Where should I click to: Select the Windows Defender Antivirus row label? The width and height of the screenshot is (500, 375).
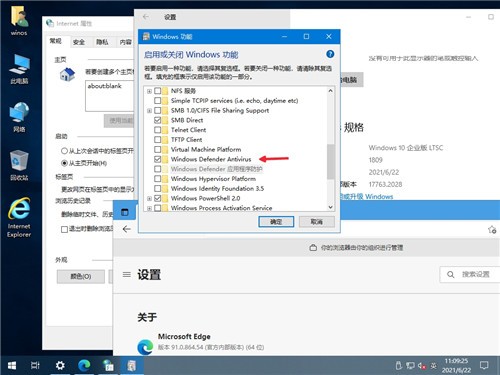[211, 159]
